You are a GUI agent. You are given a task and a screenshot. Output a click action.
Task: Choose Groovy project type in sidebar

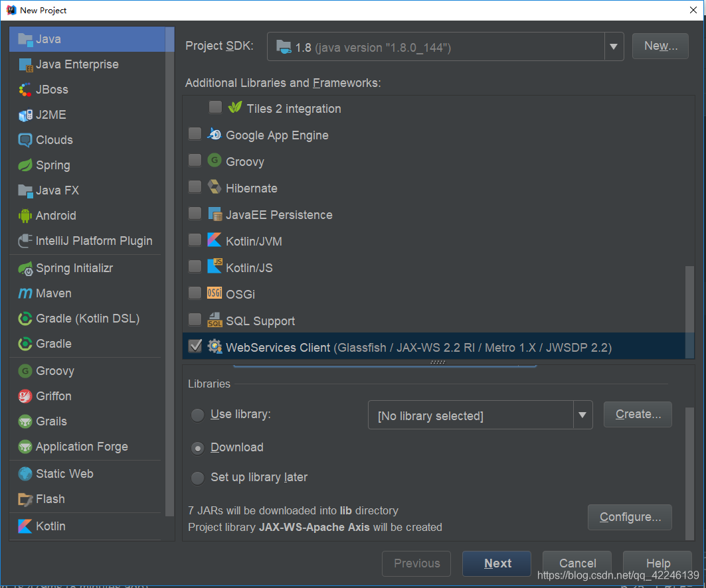click(x=88, y=371)
